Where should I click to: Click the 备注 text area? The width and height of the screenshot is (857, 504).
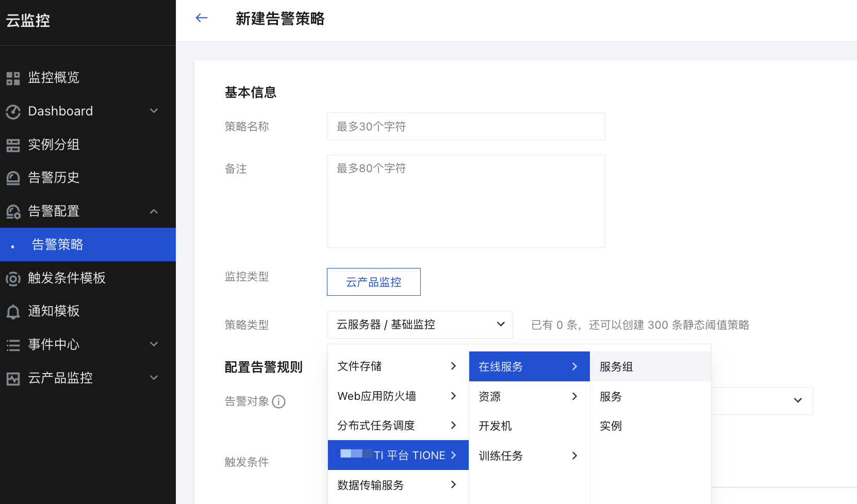pos(466,201)
